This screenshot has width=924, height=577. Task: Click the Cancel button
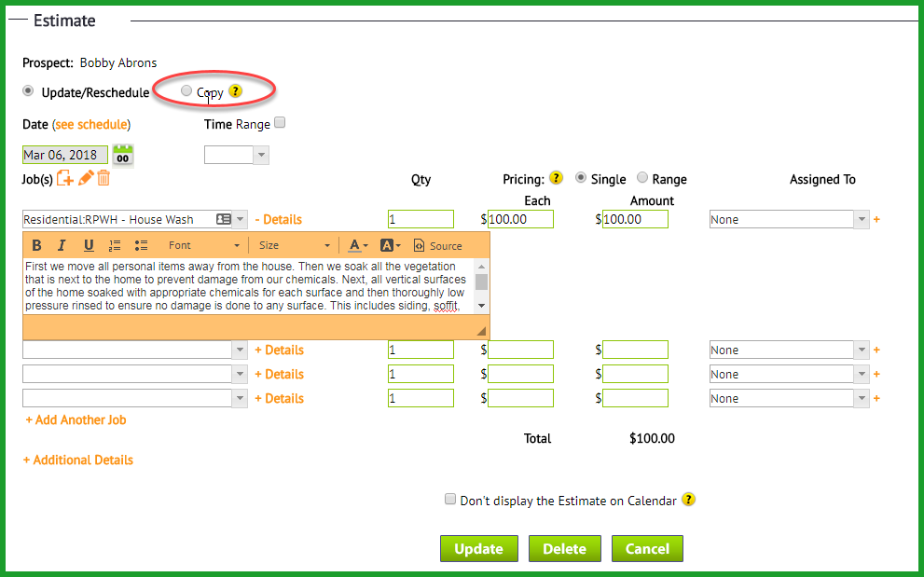tap(647, 549)
